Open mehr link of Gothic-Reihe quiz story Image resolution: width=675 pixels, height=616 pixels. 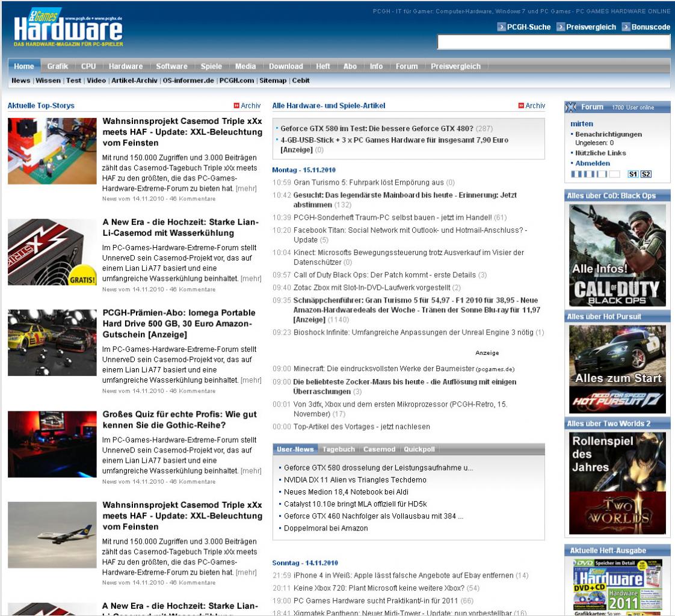point(250,471)
